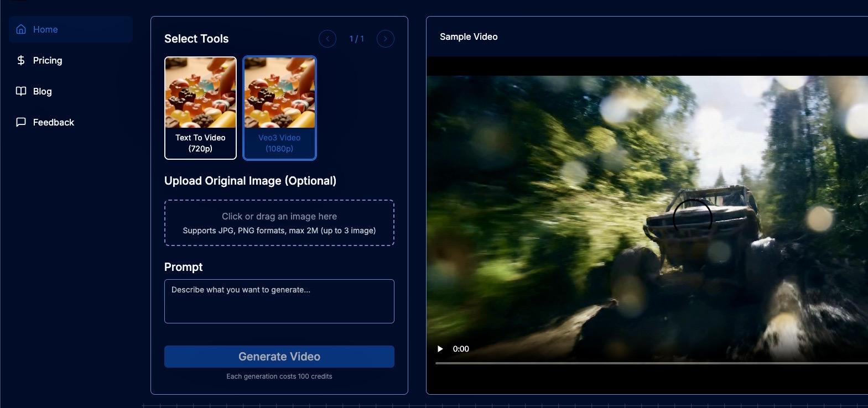Open the Feedback text link
This screenshot has height=408, width=868.
pyautogui.click(x=54, y=122)
